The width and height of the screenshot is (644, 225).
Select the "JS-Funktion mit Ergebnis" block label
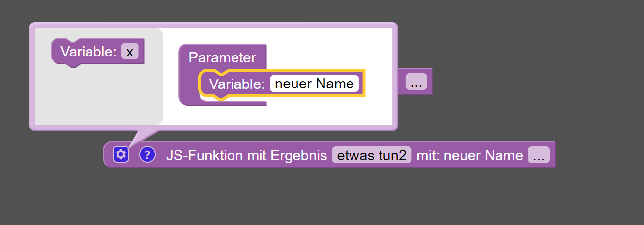246,155
